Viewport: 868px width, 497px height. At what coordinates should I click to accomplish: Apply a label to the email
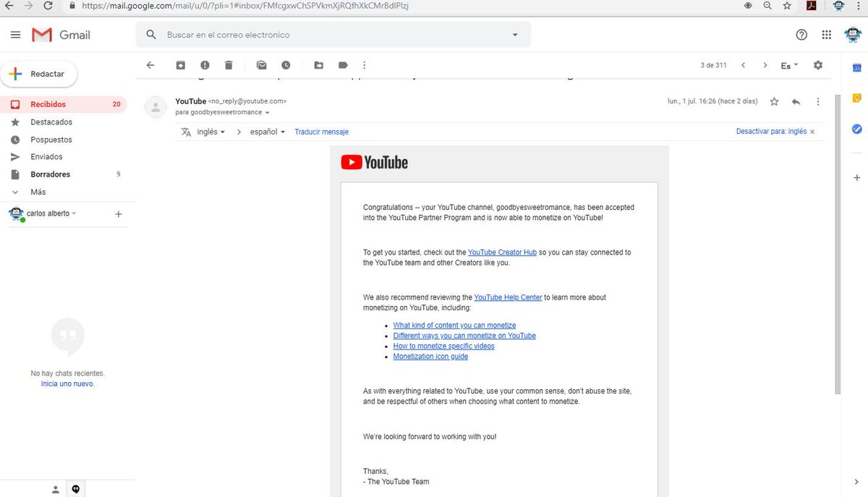click(x=343, y=65)
